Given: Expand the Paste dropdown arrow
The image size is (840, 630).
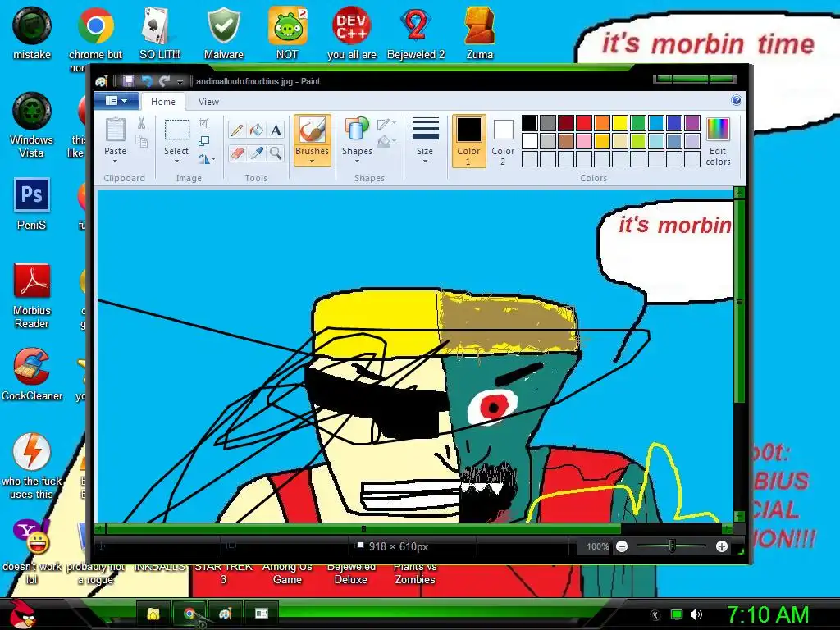Looking at the screenshot, I should click(115, 162).
